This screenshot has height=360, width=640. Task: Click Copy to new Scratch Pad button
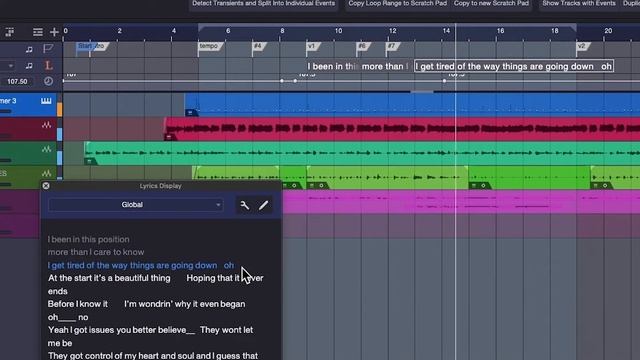(491, 4)
